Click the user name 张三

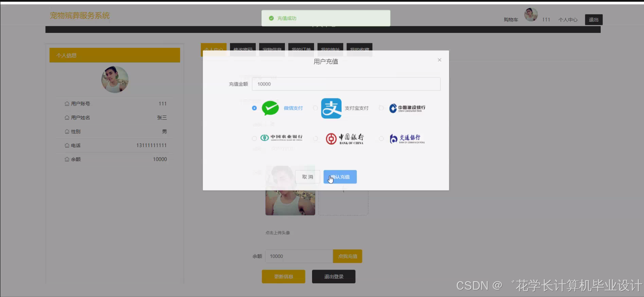click(162, 118)
